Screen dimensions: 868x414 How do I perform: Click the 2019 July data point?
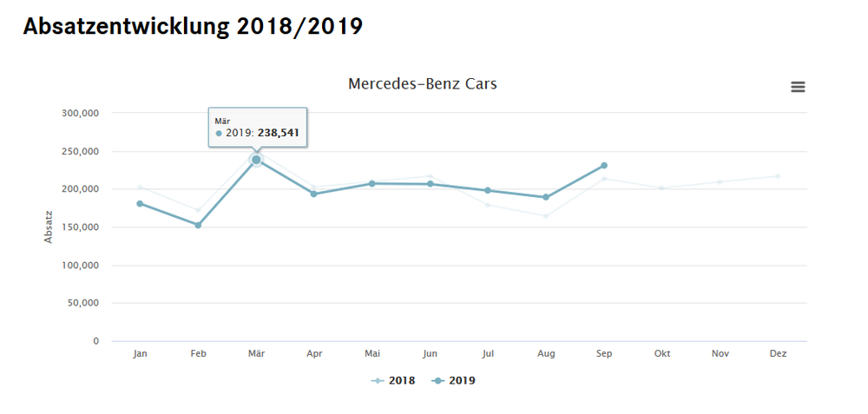click(488, 190)
